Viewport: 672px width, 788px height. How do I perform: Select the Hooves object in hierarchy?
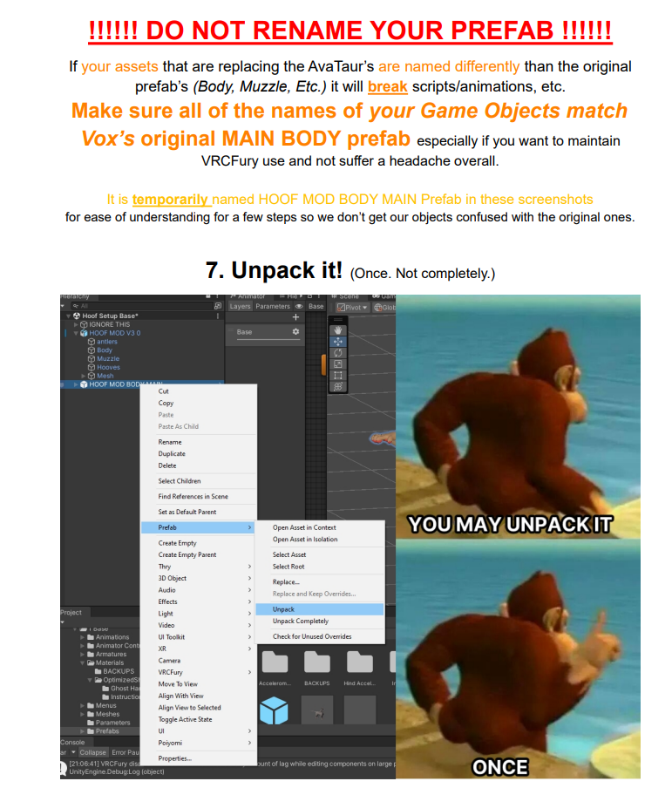coord(108,367)
